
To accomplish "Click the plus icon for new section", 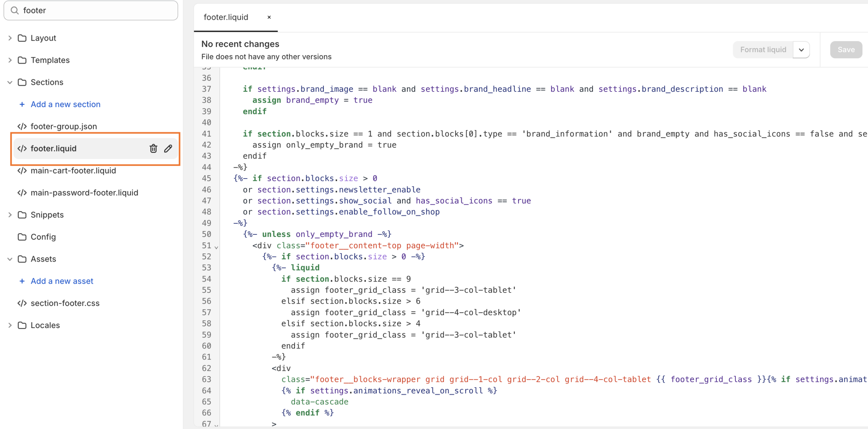I will [x=22, y=104].
